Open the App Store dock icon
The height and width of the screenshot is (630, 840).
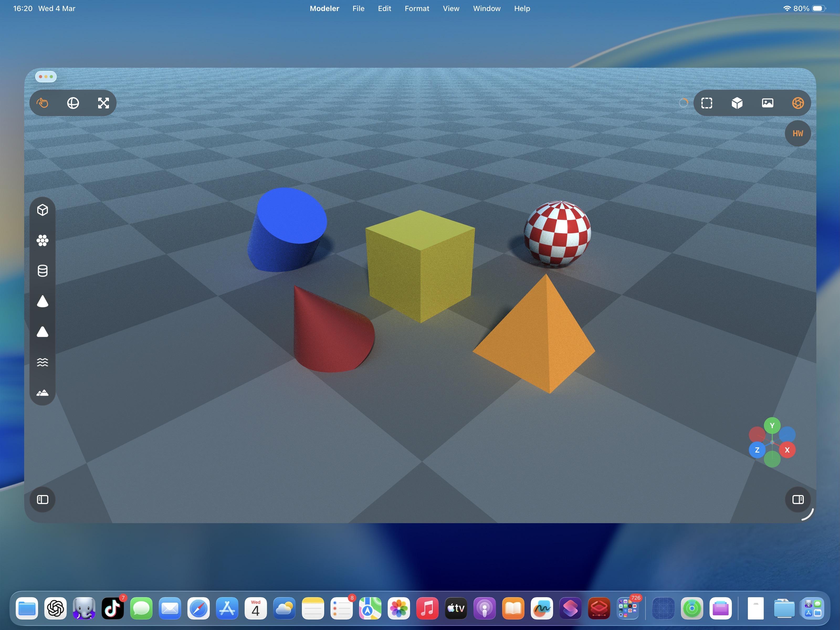point(227,609)
